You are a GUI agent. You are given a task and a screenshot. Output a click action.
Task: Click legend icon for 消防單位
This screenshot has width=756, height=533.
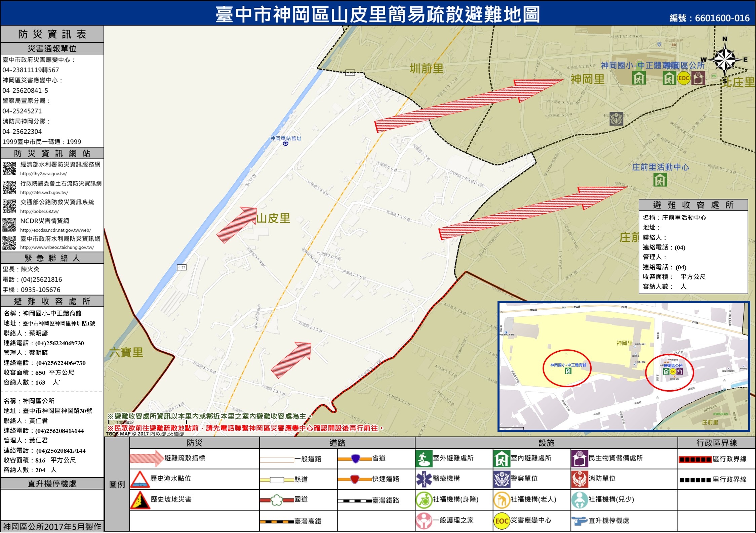click(579, 479)
